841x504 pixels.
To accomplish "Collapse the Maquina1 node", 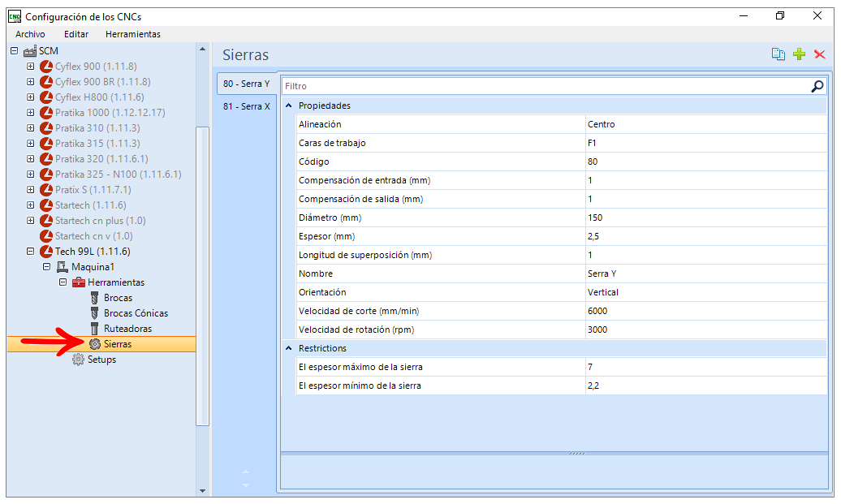I will 46,267.
